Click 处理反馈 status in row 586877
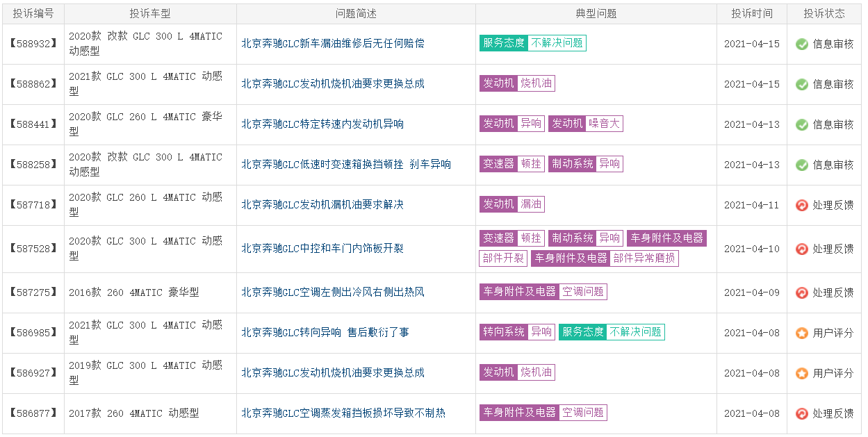 833,413
